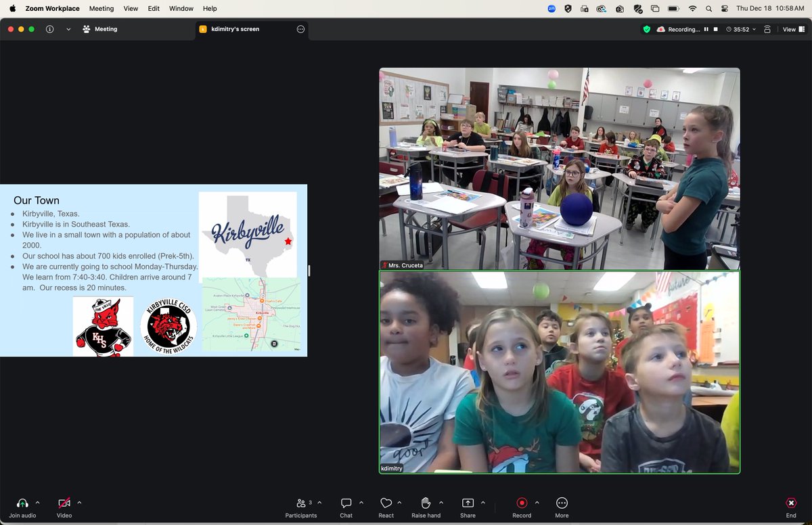Expand React options arrow
The image size is (812, 525).
[x=399, y=503]
